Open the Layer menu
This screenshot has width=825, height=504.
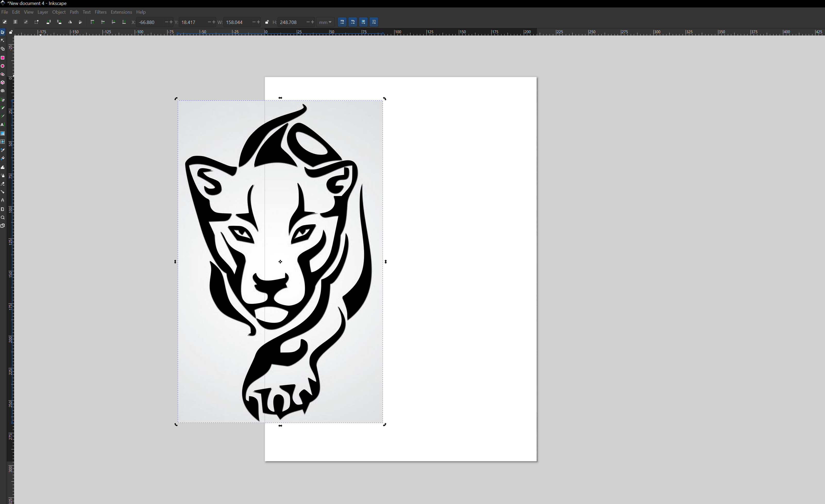[x=43, y=12]
